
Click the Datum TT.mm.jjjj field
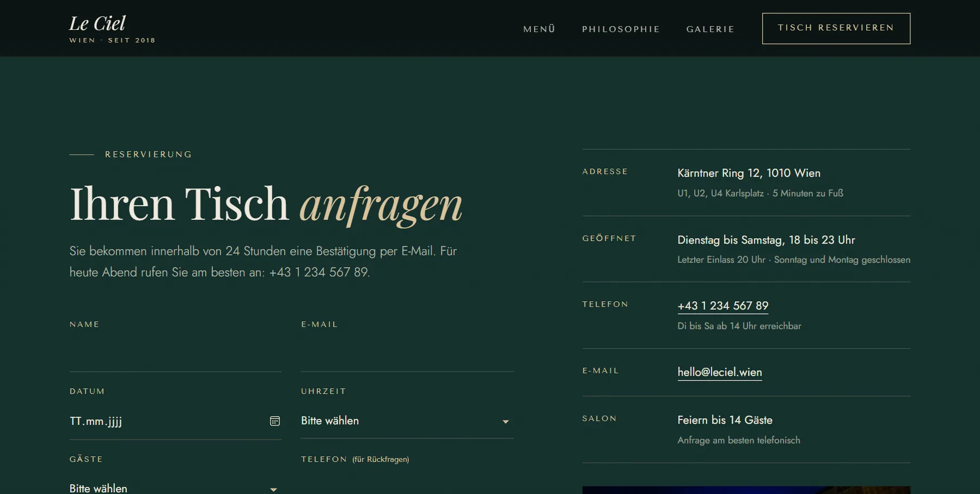(175, 421)
